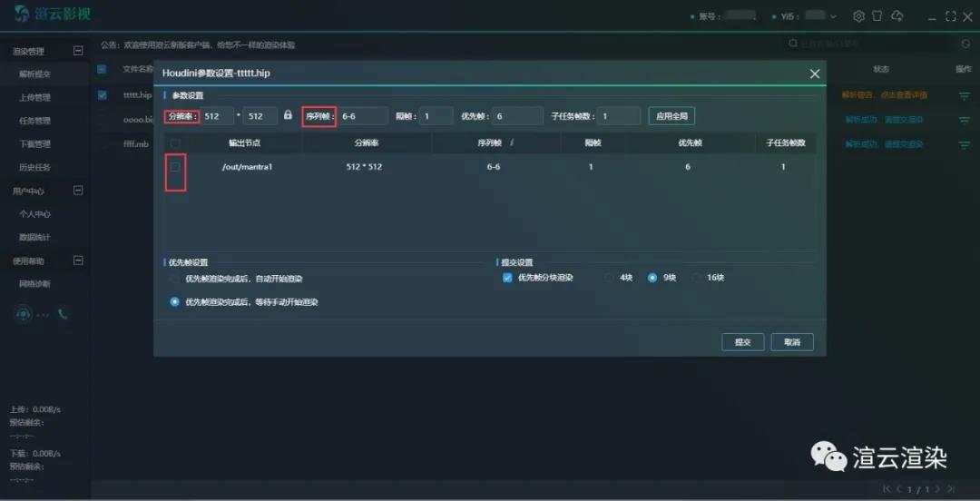The width and height of the screenshot is (980, 501).
Task: Select the 16块 radio option
Action: pos(698,278)
